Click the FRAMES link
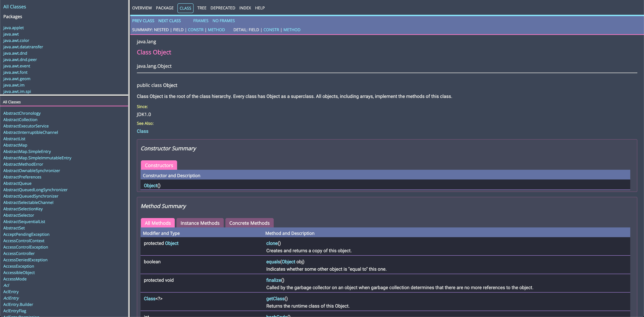 click(x=201, y=20)
